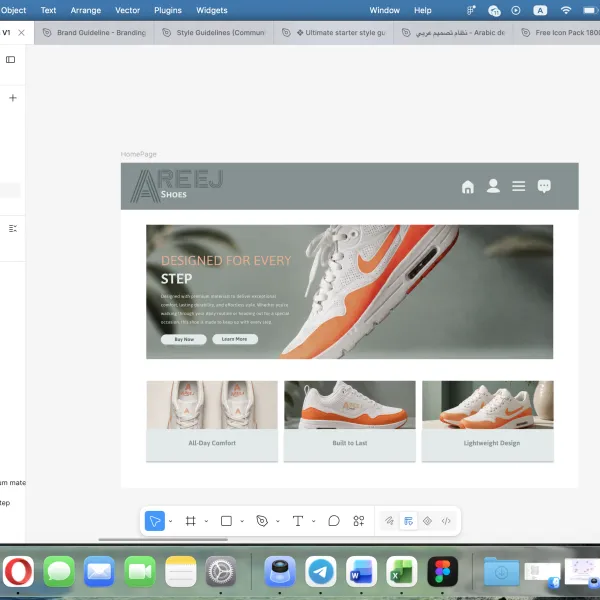Select the STEP heading text
The image size is (600, 600).
176,279
